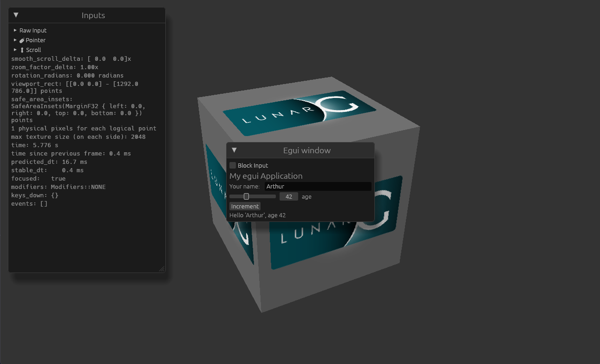Click the 'events: []' line
600x364 pixels.
[x=29, y=203]
